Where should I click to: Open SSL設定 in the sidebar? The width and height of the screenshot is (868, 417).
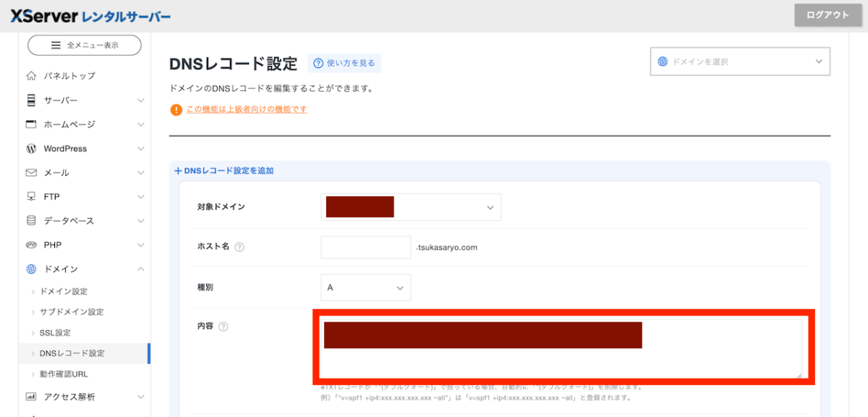[x=55, y=332]
